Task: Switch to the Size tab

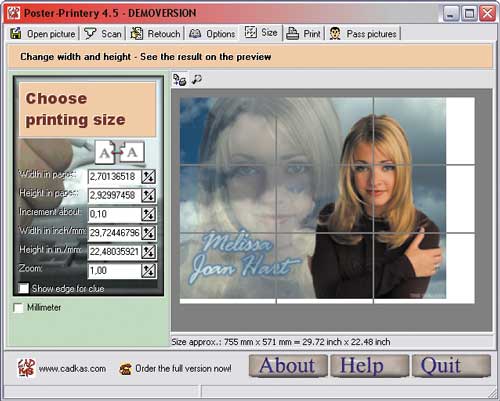Action: coord(261,33)
